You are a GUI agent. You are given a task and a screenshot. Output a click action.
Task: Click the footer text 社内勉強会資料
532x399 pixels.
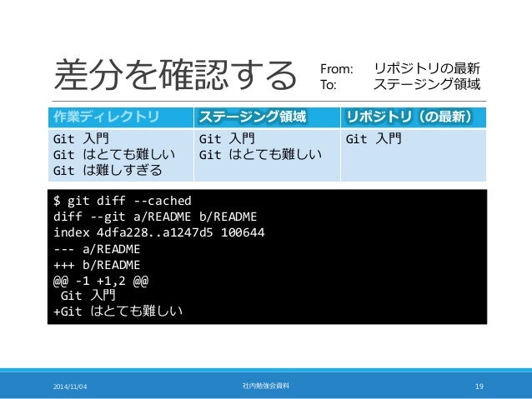[266, 386]
